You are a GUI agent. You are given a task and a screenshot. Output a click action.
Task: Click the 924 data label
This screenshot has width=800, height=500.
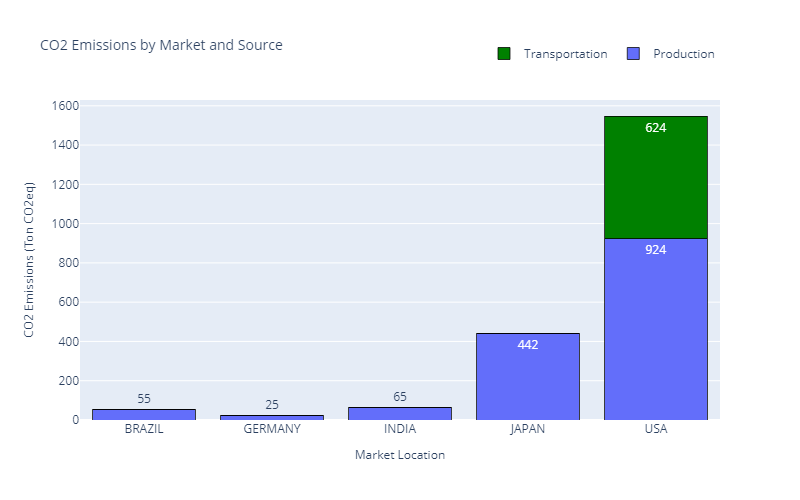[x=656, y=250]
